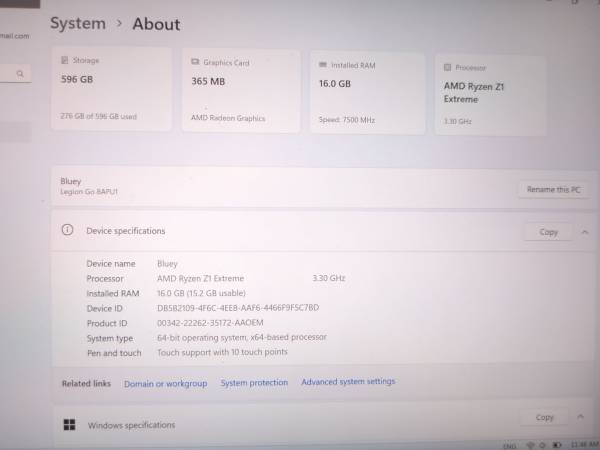Click the Installed RAM icon
Viewport: 600px width, 450px height.
(323, 64)
